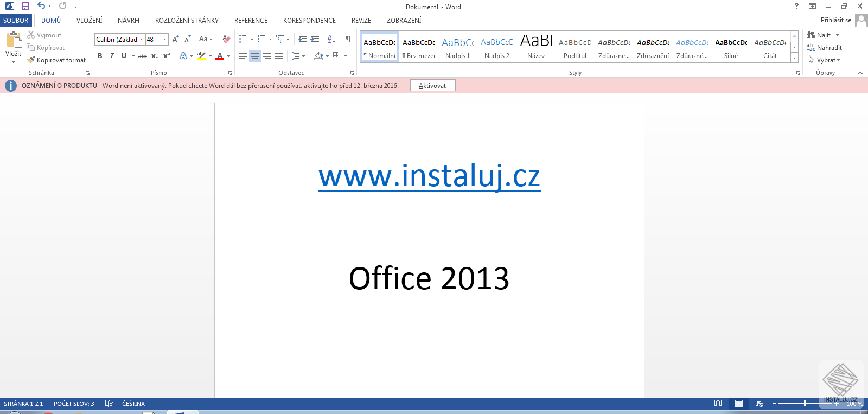
Task: Click the Find (Najít) binoculars icon
Action: [811, 35]
